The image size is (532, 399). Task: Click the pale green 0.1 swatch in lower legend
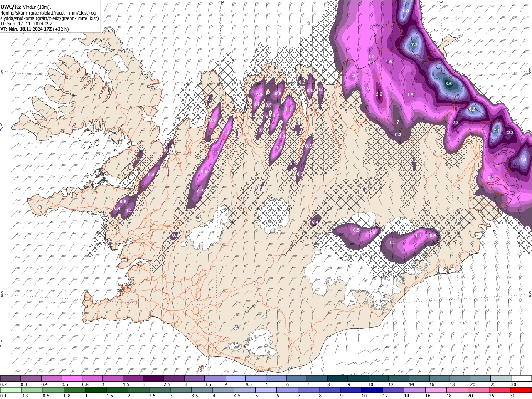tap(11, 390)
